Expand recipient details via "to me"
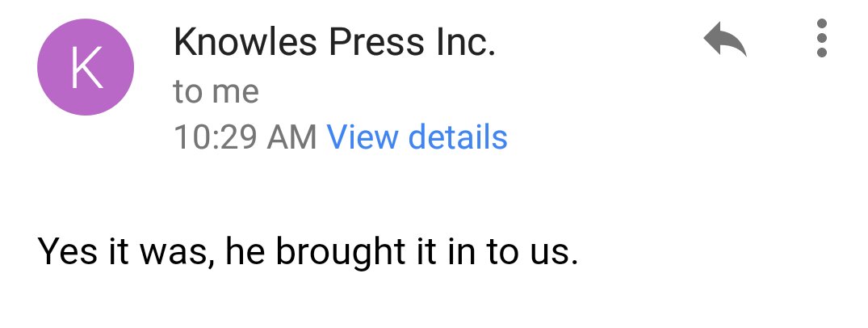Viewport: 868px width, 328px height. coord(216,91)
